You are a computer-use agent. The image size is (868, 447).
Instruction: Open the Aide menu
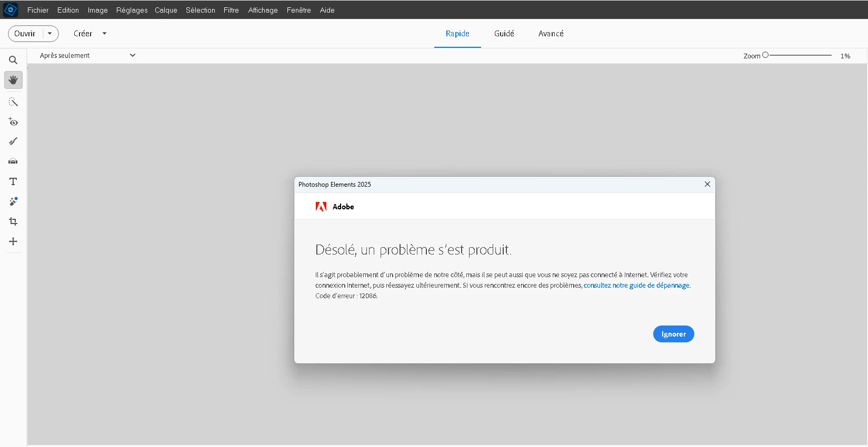327,10
